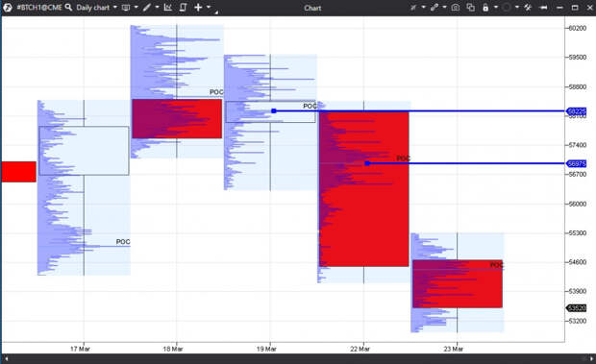This screenshot has width=596, height=364.
Task: Click the 23 Mar red candle body
Action: (458, 283)
